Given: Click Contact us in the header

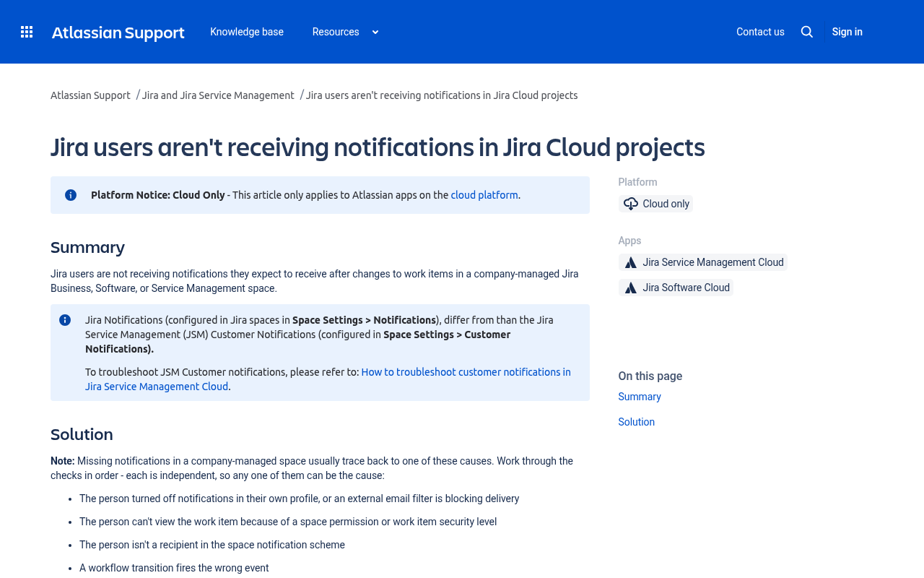Looking at the screenshot, I should coord(760,32).
